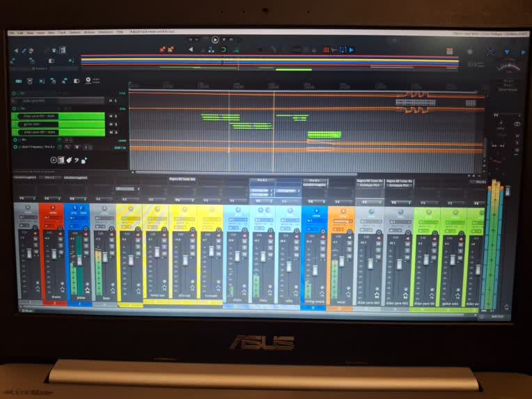
Task: Open the FX button above the piano strip
Action: click(x=78, y=198)
